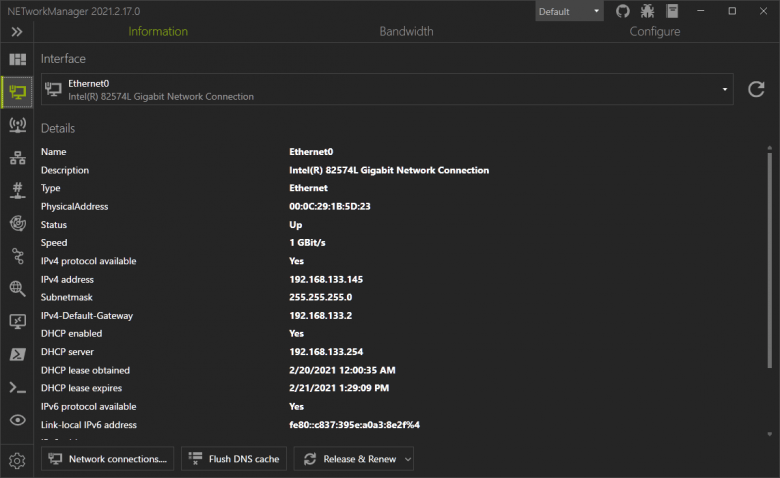Image resolution: width=780 pixels, height=478 pixels.
Task: Open the Traceroute nodes icon
Action: (x=17, y=256)
